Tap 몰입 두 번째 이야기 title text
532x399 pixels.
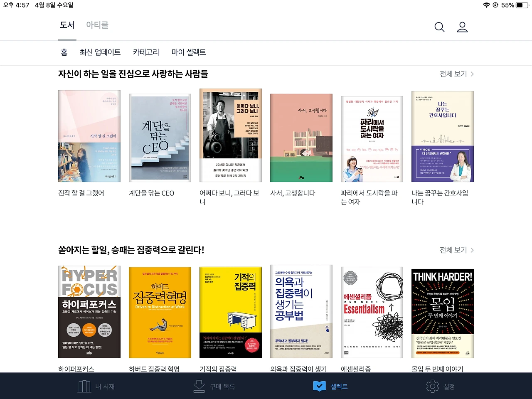[437, 369]
